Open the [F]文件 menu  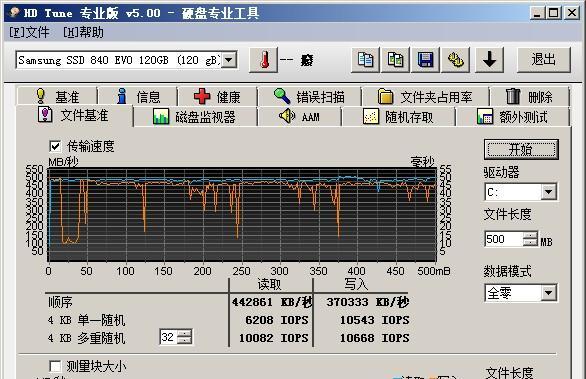coord(29,32)
